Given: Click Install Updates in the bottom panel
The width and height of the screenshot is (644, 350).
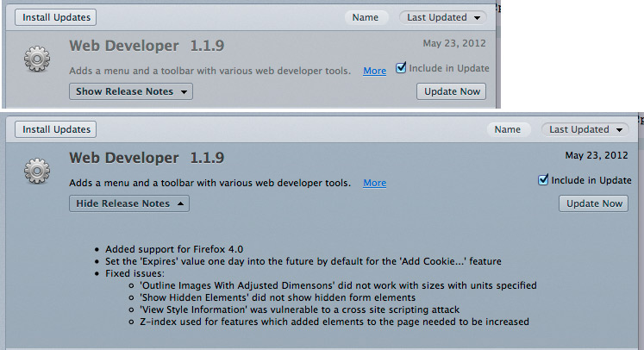Looking at the screenshot, I should (x=56, y=129).
